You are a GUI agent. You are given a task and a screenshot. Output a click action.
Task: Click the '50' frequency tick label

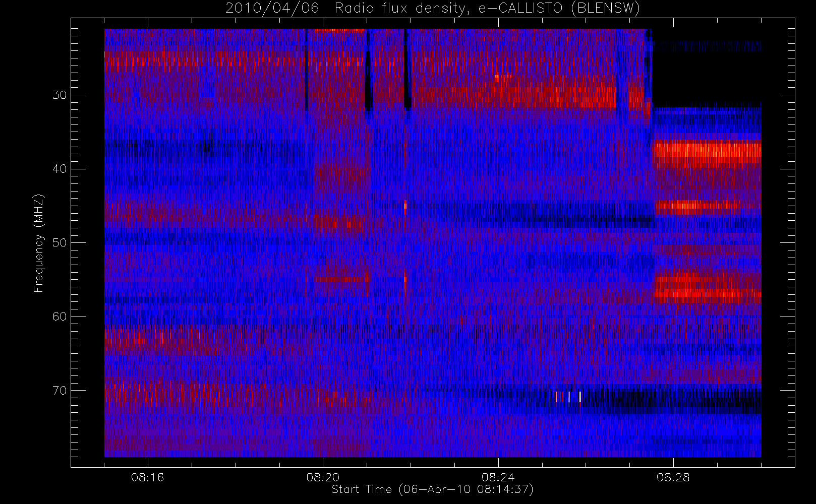pos(60,243)
